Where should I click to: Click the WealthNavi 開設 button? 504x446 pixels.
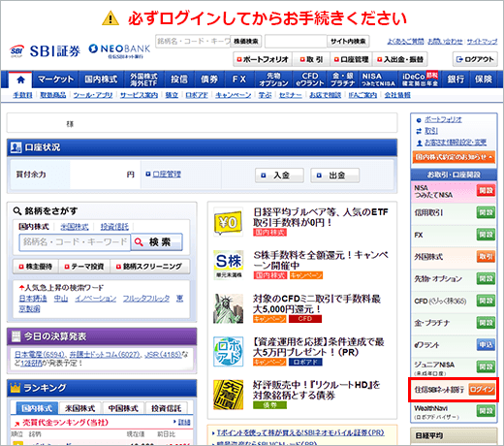coord(486,411)
